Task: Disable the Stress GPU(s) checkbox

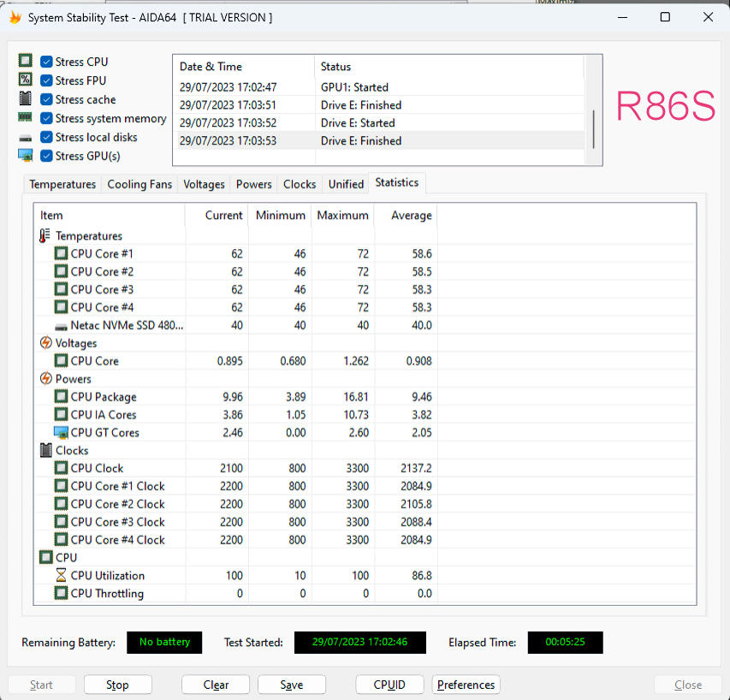Action: 46,156
